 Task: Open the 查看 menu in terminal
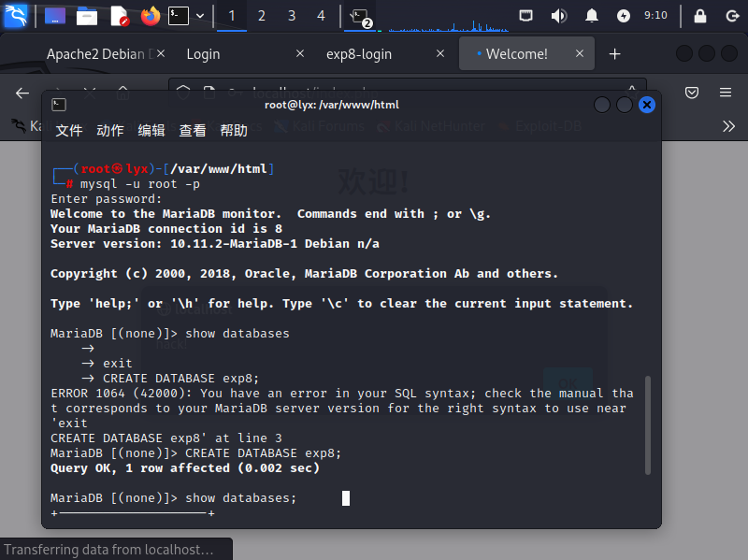tap(193, 130)
